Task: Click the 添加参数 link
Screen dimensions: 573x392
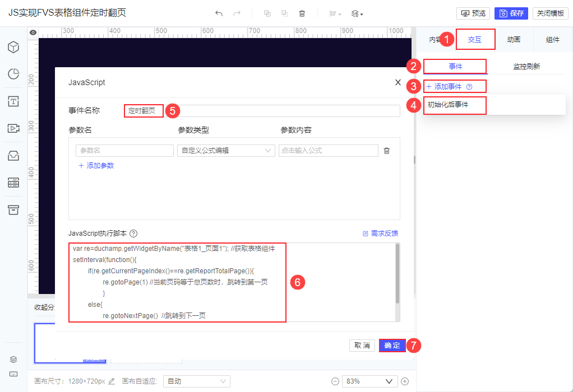Action: [96, 166]
